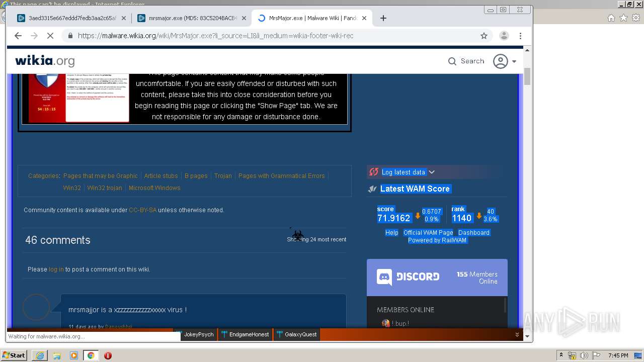The image size is (644, 362).
Task: Stop loading the page
Action: (x=50, y=36)
